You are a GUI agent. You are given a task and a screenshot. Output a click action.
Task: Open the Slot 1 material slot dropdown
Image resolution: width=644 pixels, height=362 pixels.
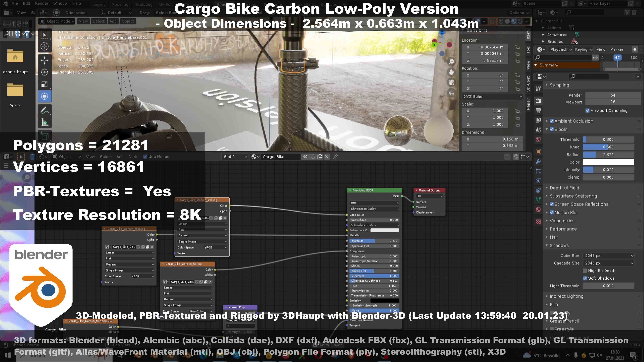(235, 157)
